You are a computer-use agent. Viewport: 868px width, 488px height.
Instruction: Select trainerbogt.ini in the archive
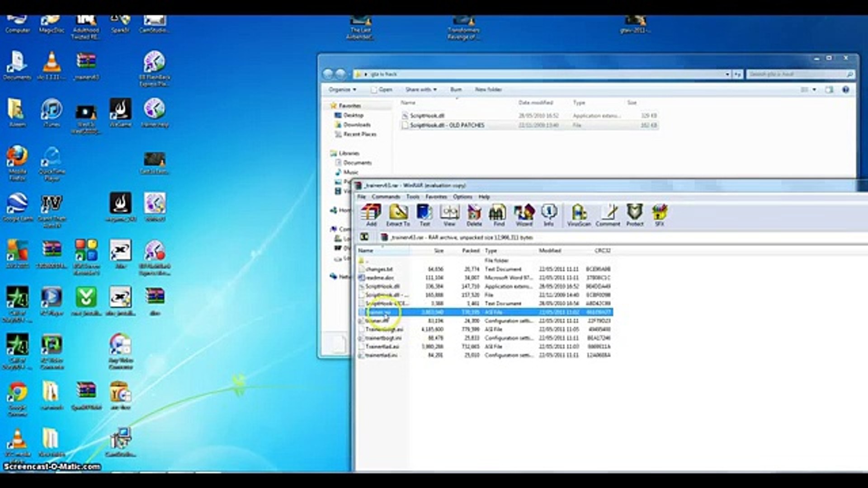[485, 338]
